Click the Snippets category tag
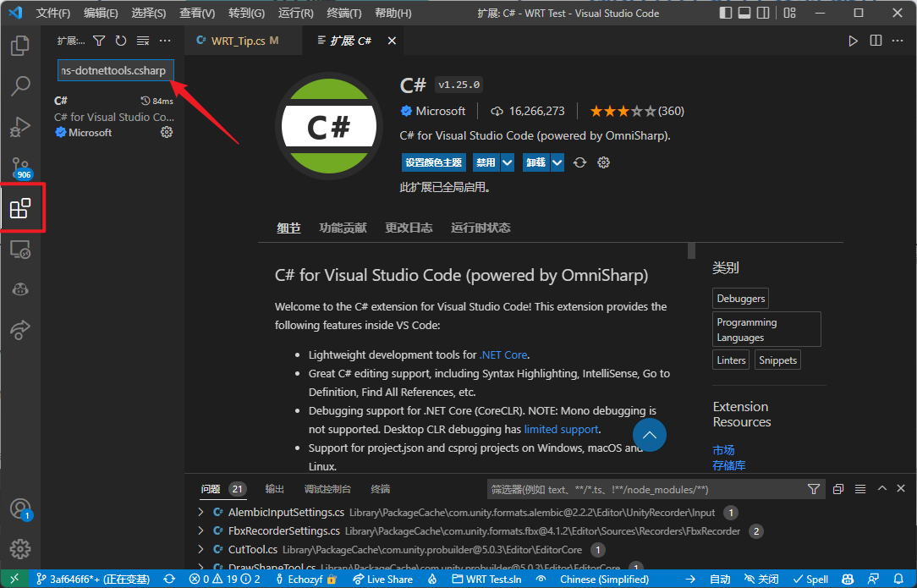The image size is (917, 588). [777, 360]
